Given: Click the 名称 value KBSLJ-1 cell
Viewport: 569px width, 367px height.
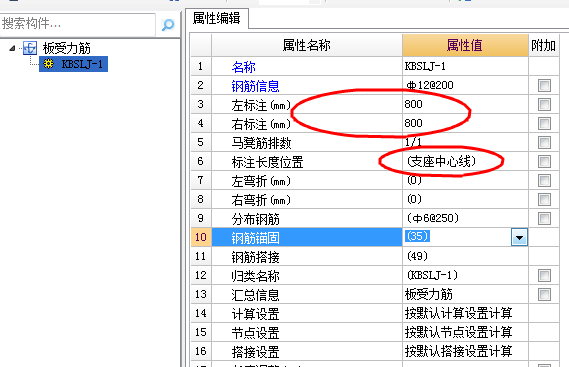Looking at the screenshot, I should coord(465,66).
